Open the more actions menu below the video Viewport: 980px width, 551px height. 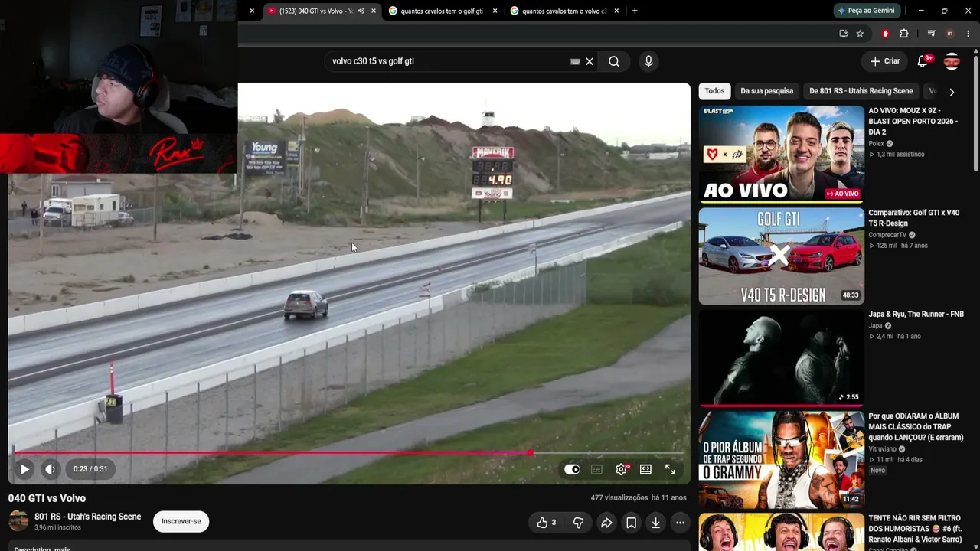(x=680, y=523)
